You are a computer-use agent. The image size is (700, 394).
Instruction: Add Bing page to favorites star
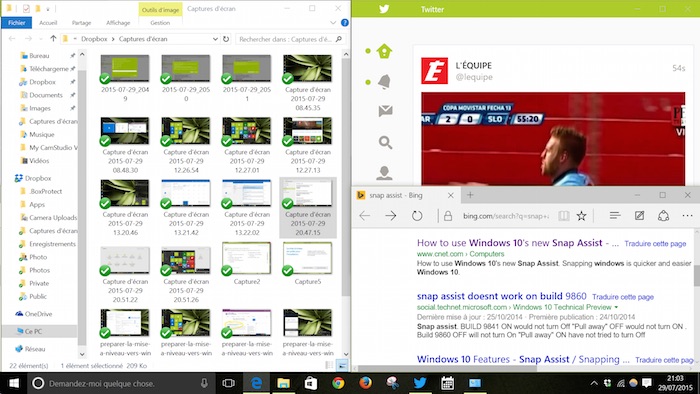click(x=581, y=216)
